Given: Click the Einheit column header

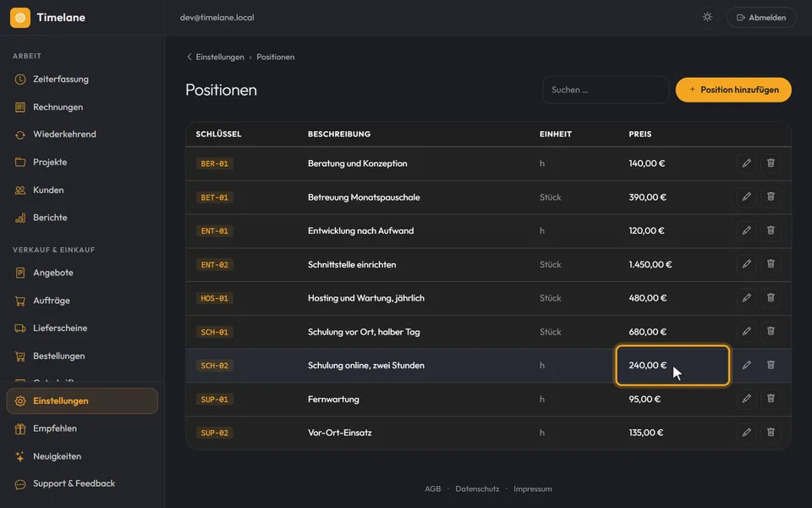Looking at the screenshot, I should click(556, 135).
